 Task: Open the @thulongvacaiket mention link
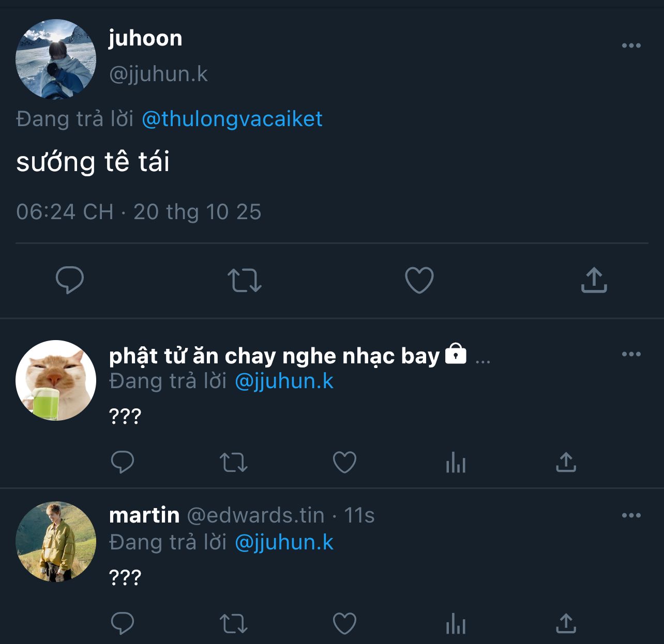pyautogui.click(x=232, y=119)
